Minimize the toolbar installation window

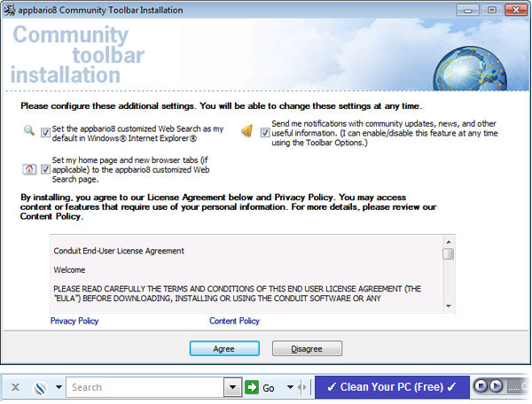[468, 10]
